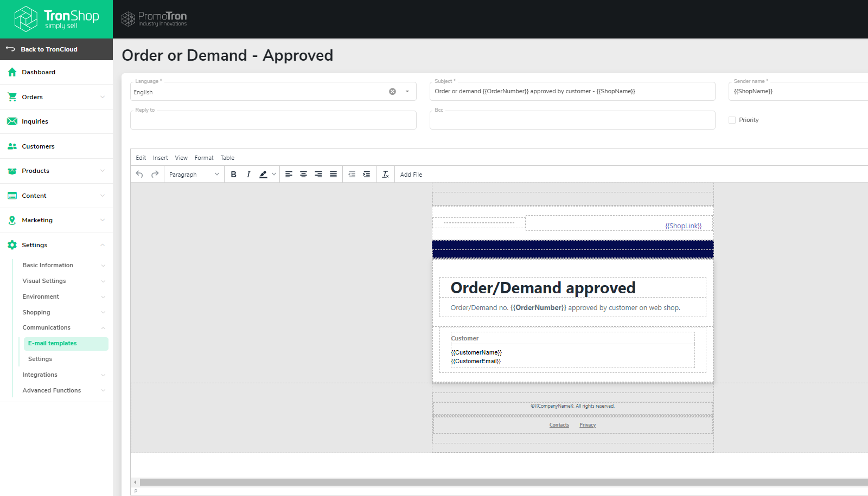
Task: Expand the Content menu chevron
Action: [x=103, y=196]
